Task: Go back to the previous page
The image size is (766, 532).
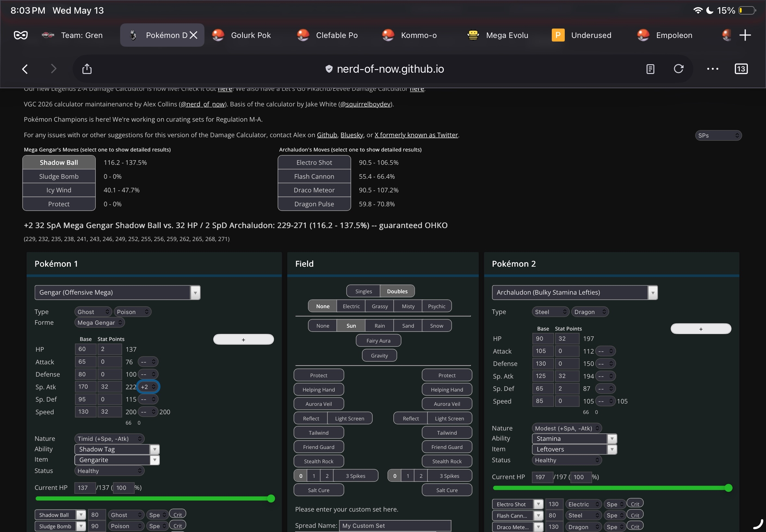Action: [x=25, y=69]
